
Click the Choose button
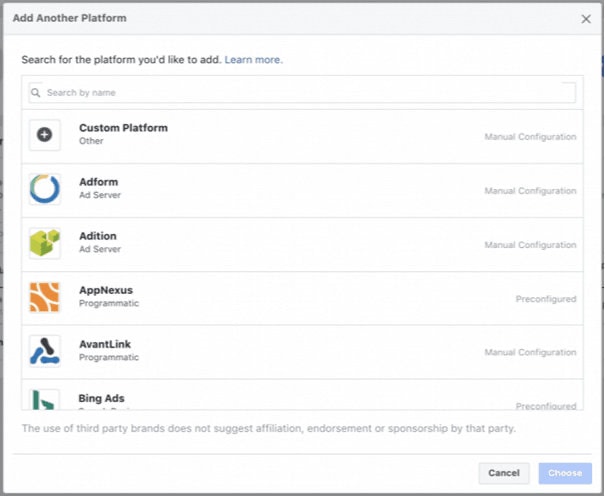(x=565, y=473)
